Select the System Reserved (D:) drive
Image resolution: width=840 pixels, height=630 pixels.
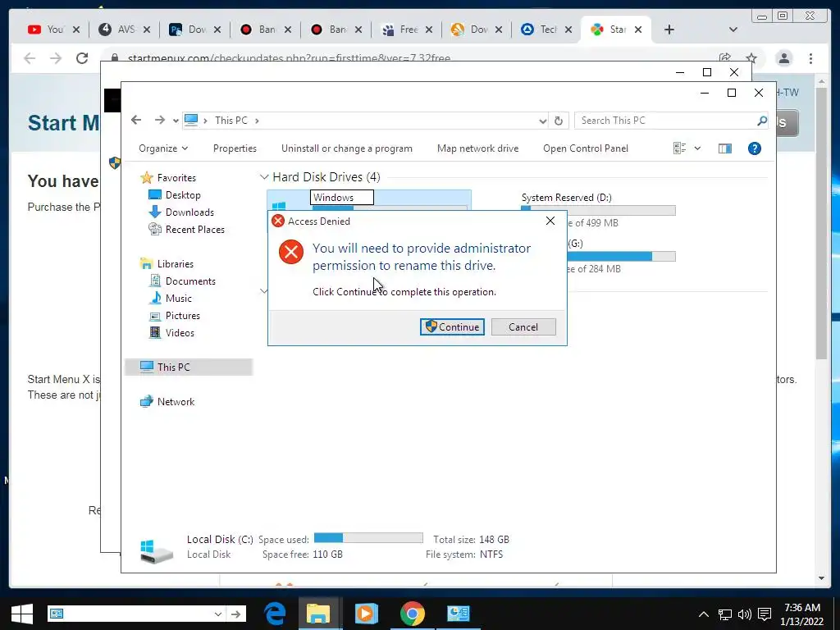[x=566, y=197]
